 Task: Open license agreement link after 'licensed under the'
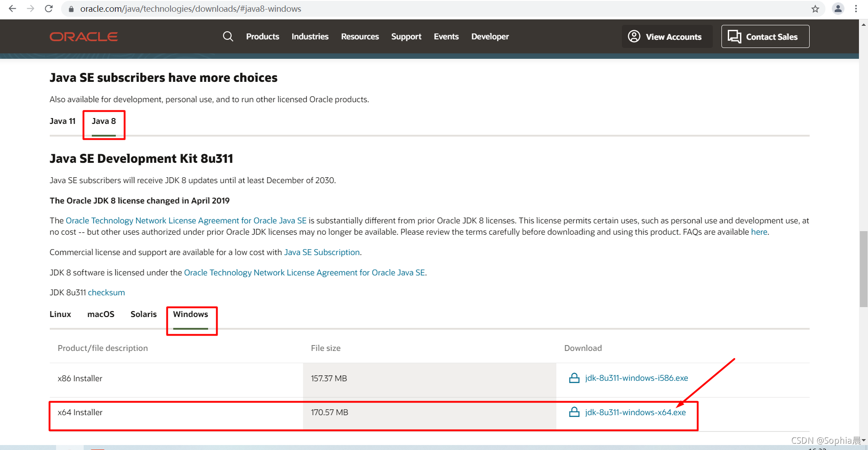[x=304, y=273]
